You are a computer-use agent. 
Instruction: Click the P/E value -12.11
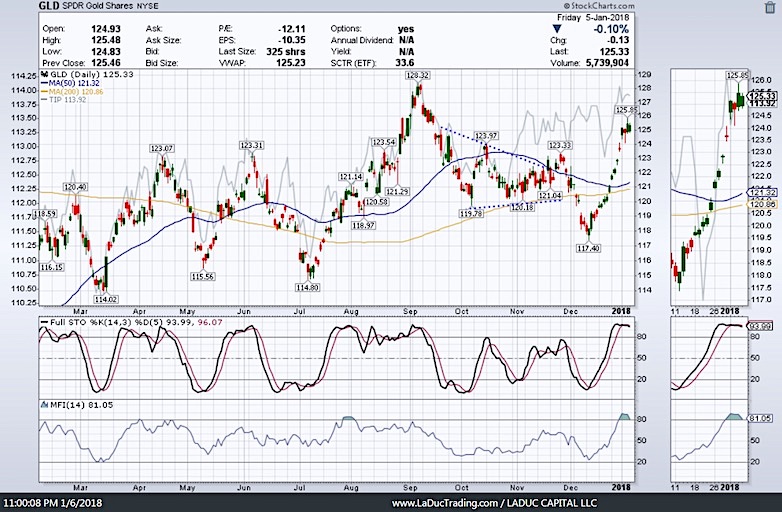pos(292,29)
